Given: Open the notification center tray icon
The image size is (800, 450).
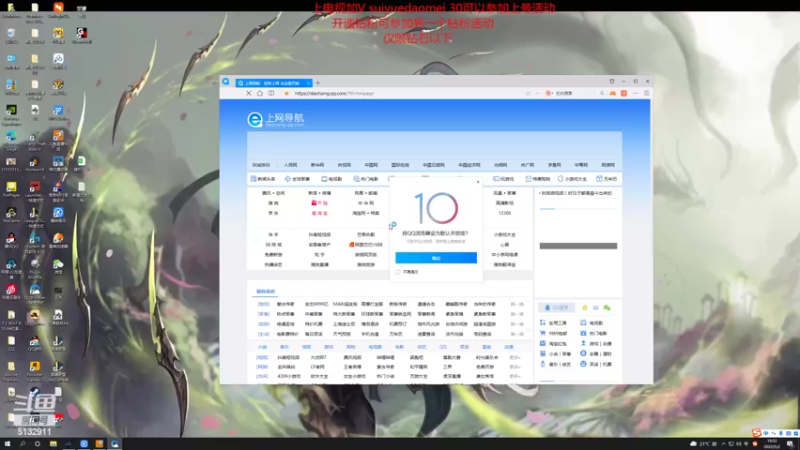Looking at the screenshot, I should (x=790, y=444).
